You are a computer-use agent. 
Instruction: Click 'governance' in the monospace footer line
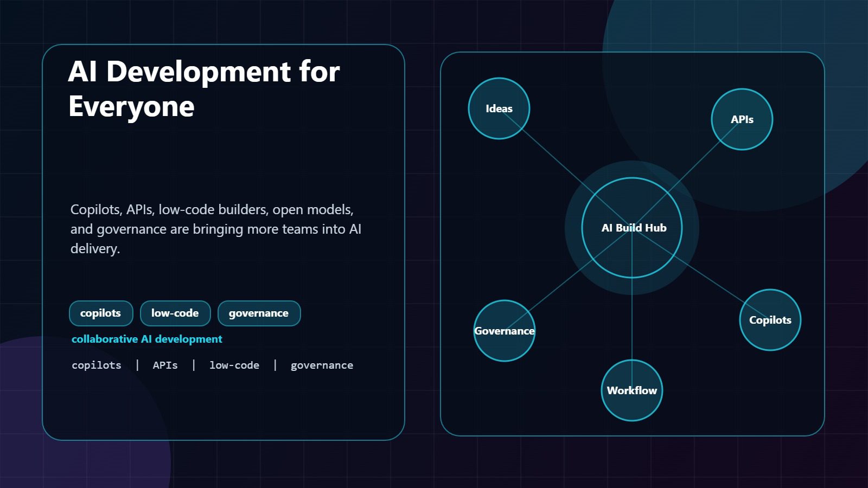[x=322, y=365]
